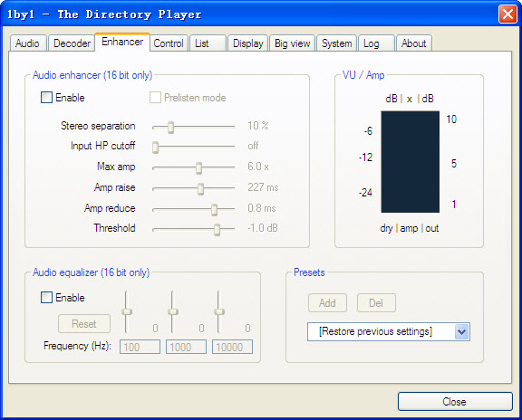Click the Close button
The width and height of the screenshot is (522, 420).
455,402
